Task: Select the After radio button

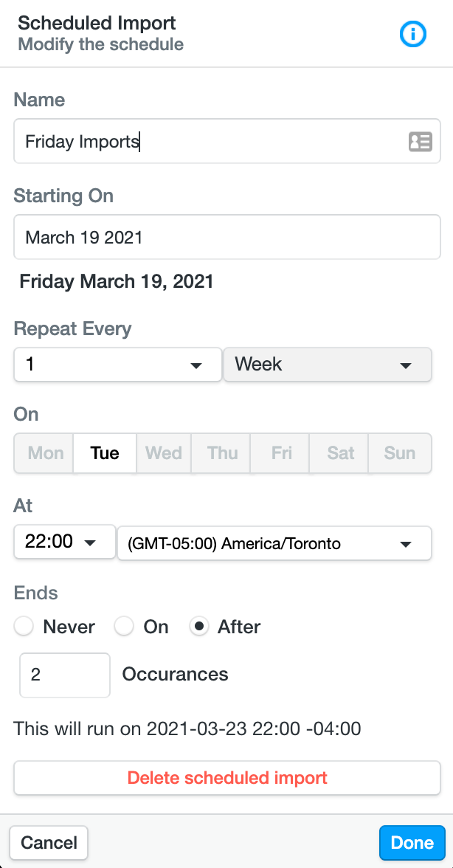Action: pyautogui.click(x=198, y=627)
